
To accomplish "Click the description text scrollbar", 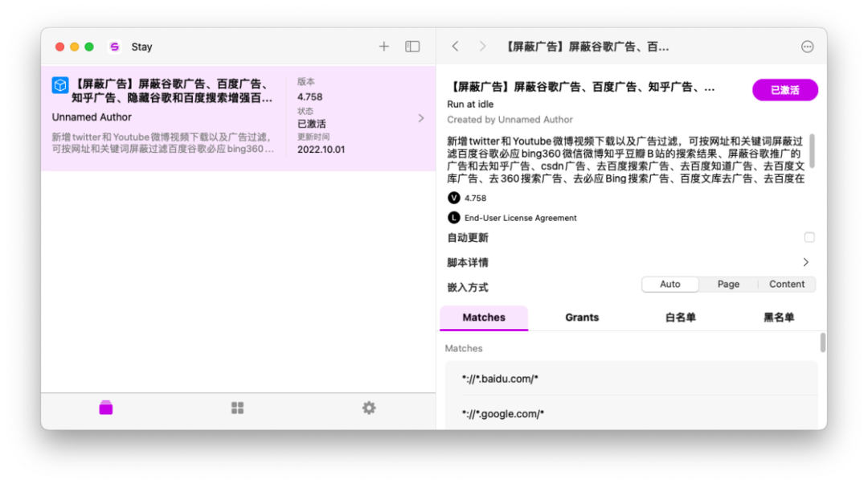I will tap(812, 150).
